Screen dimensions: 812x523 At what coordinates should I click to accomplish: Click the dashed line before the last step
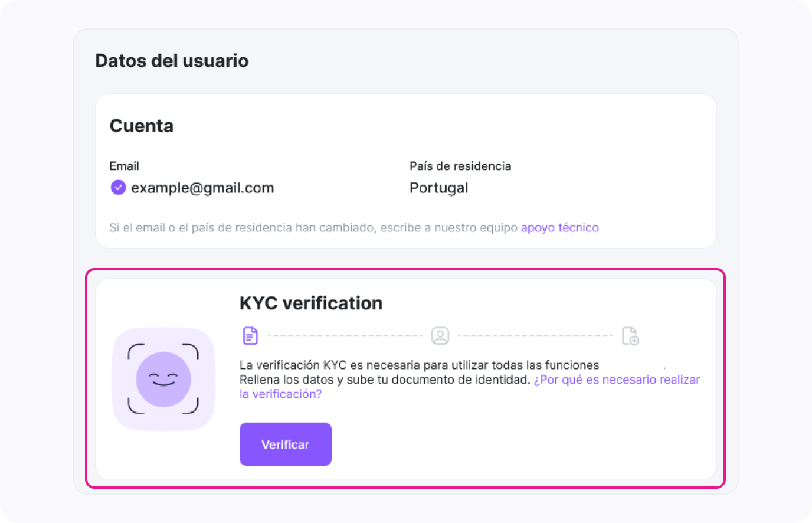pyautogui.click(x=535, y=336)
